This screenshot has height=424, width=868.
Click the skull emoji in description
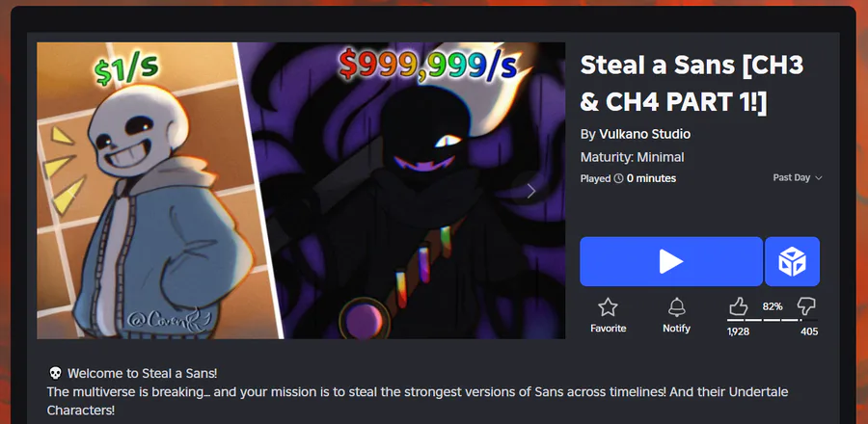pos(55,374)
